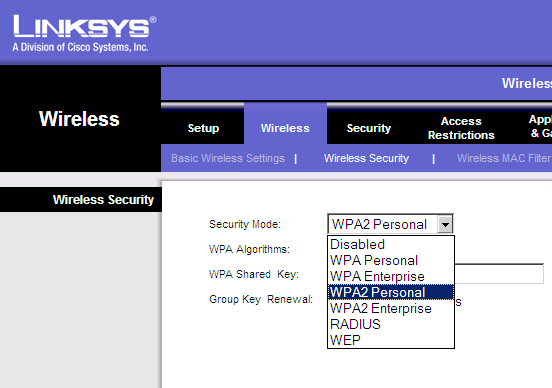Select the highlighted WPA2 Personal option
The image size is (552, 388).
(x=391, y=292)
